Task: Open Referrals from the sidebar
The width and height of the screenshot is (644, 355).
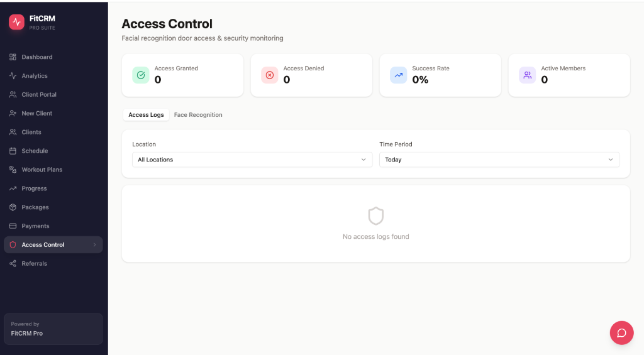Action: click(x=53, y=263)
